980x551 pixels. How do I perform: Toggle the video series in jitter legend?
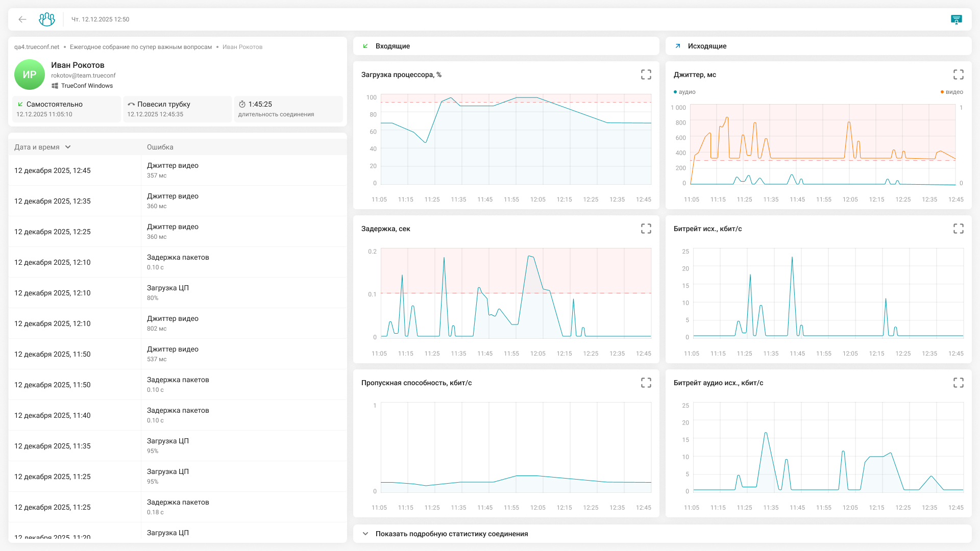951,92
